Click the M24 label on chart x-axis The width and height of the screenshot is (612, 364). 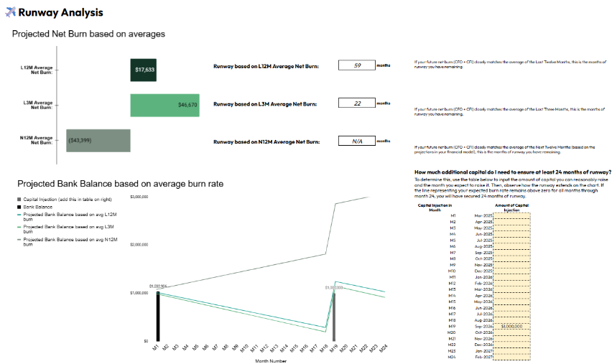[x=384, y=348]
